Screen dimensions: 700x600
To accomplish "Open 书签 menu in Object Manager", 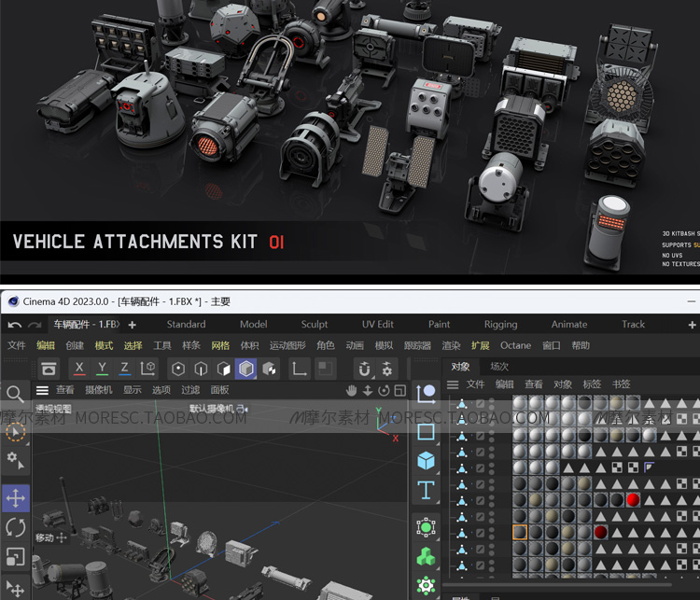I will coord(621,384).
